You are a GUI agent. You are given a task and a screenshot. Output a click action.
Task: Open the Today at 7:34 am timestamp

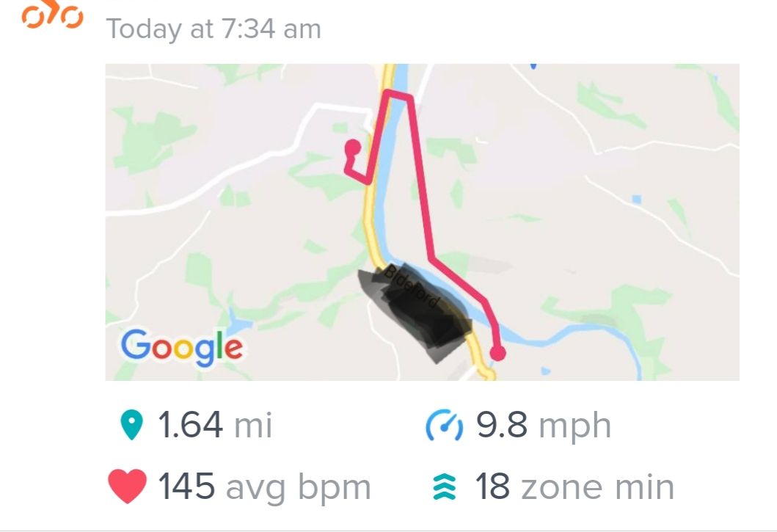(x=214, y=29)
